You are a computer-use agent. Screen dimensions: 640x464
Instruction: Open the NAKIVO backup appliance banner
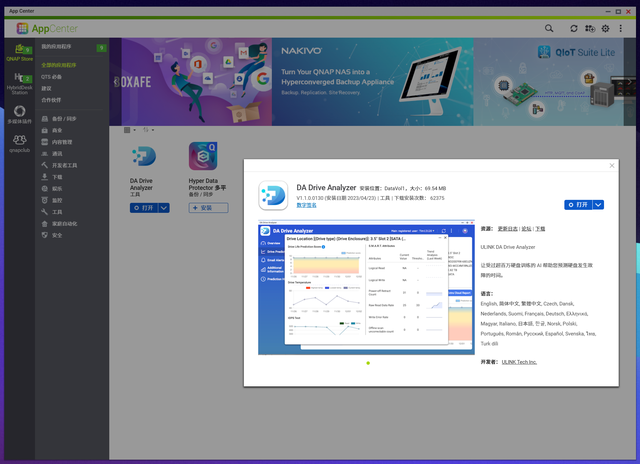click(373, 82)
